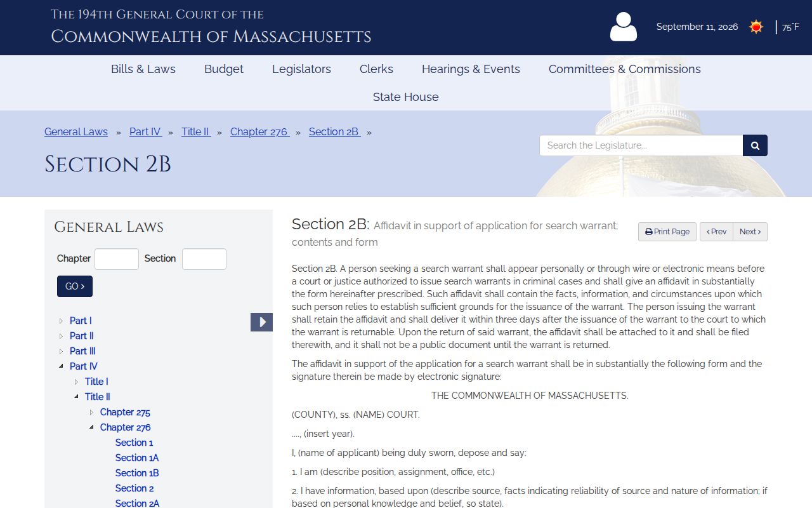Select Title I tree label
The image size is (812, 508).
point(96,382)
